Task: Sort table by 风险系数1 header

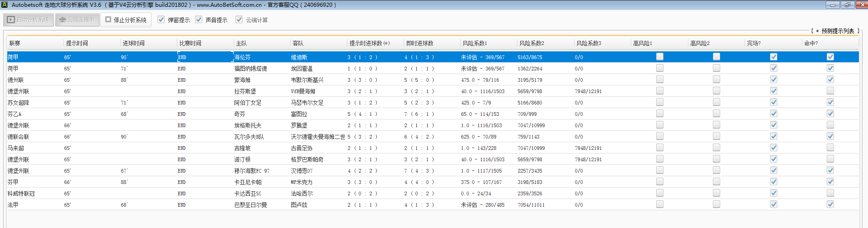Action: click(x=475, y=43)
